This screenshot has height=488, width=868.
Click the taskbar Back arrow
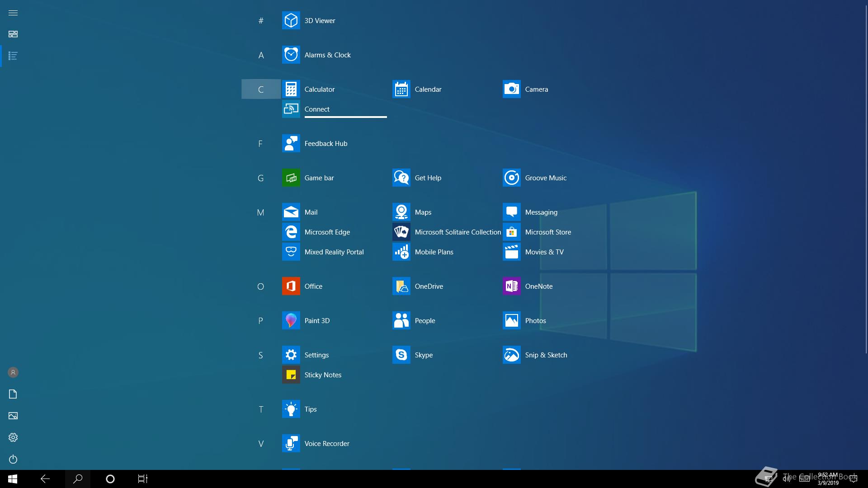point(45,479)
